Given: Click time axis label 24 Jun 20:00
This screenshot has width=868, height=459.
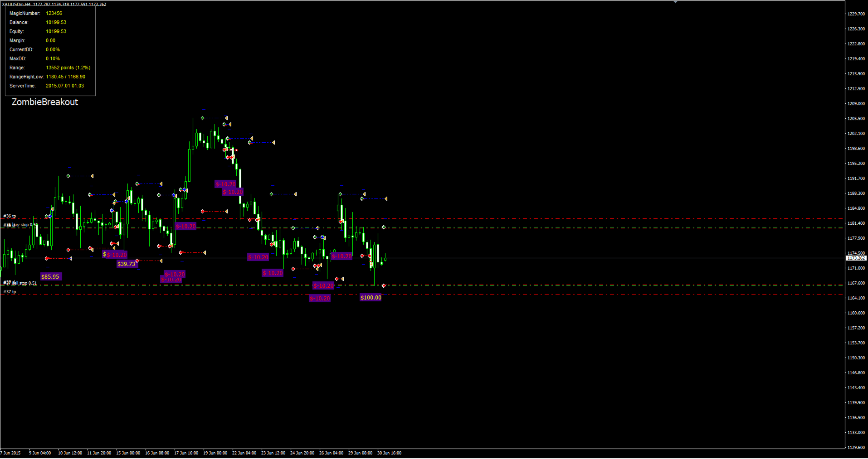Looking at the screenshot, I should pos(302,453).
